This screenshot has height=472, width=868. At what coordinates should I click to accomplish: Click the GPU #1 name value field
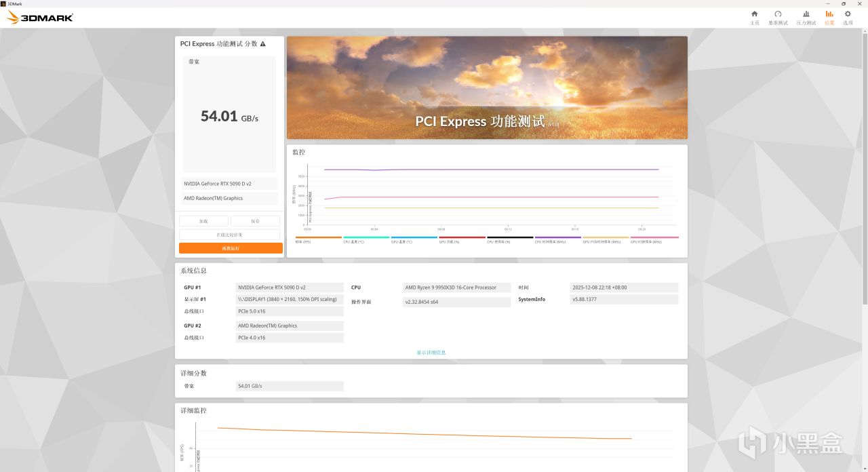290,288
